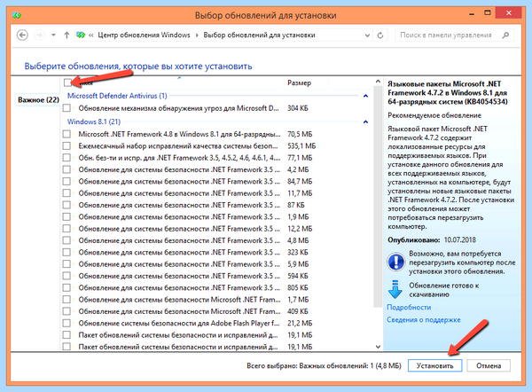Click the Back navigation arrow

[22, 35]
